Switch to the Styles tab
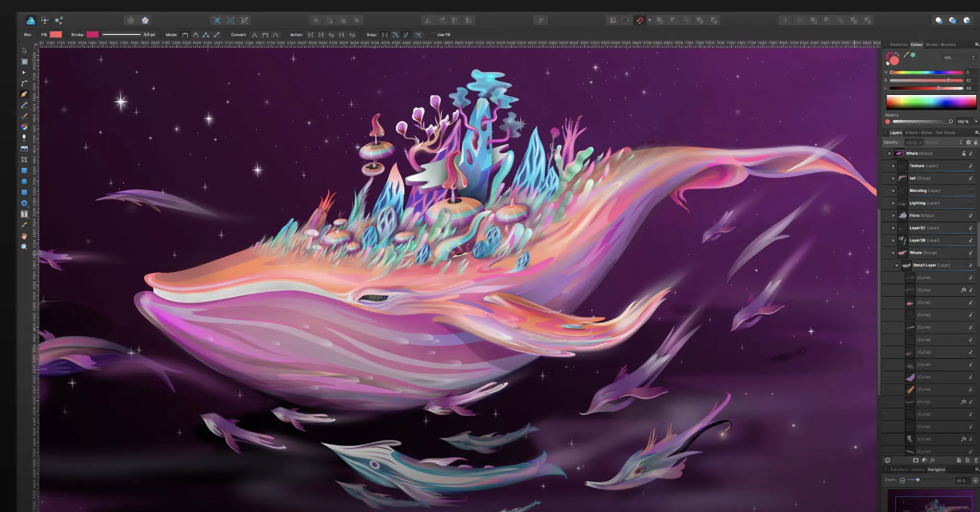Viewport: 980px width, 512px height. pos(926,132)
